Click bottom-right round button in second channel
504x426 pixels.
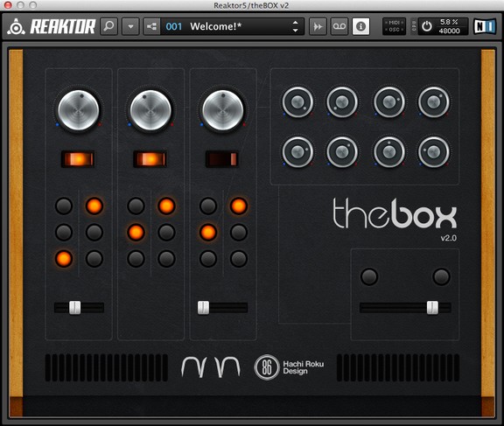166,259
